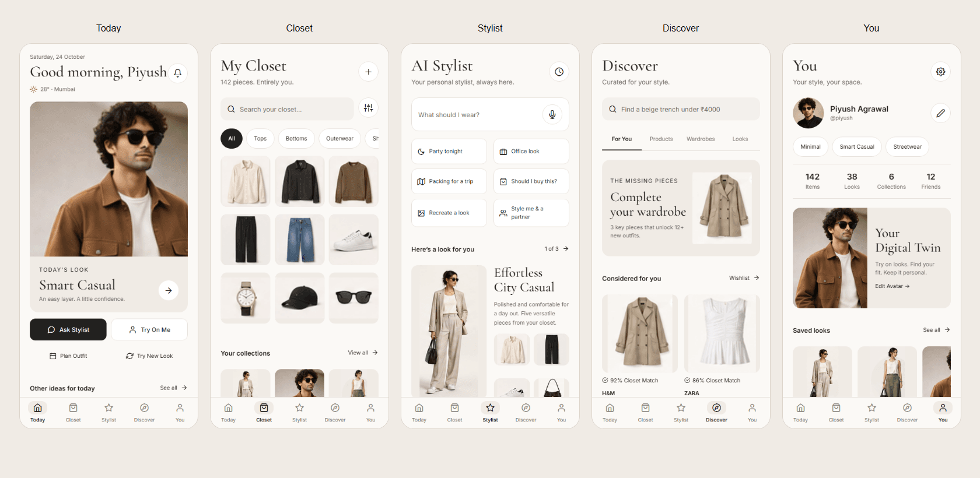Open Stylist tab in Closet screen's nav bar

299,413
